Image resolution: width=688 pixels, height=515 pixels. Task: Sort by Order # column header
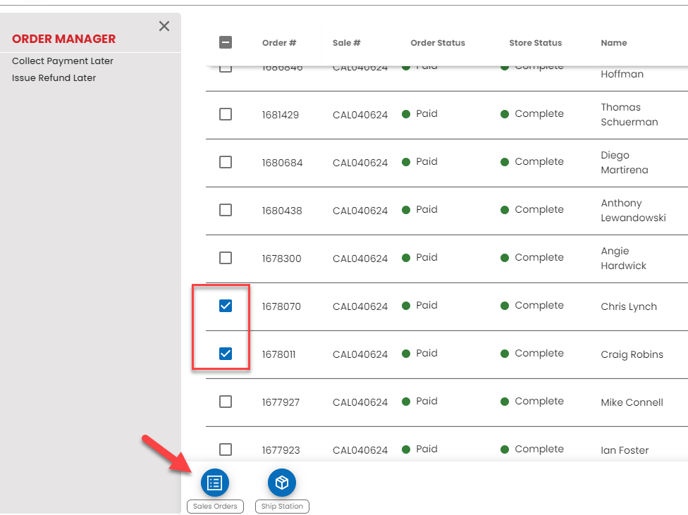pyautogui.click(x=279, y=43)
